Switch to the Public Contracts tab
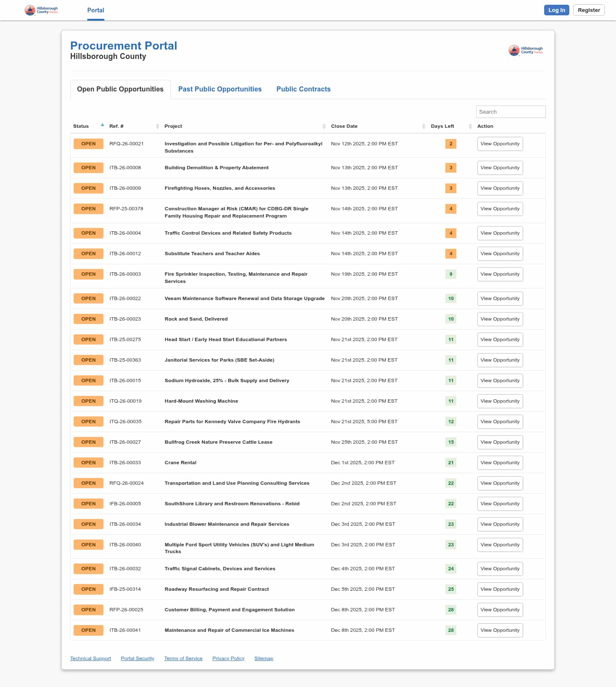 [x=303, y=89]
